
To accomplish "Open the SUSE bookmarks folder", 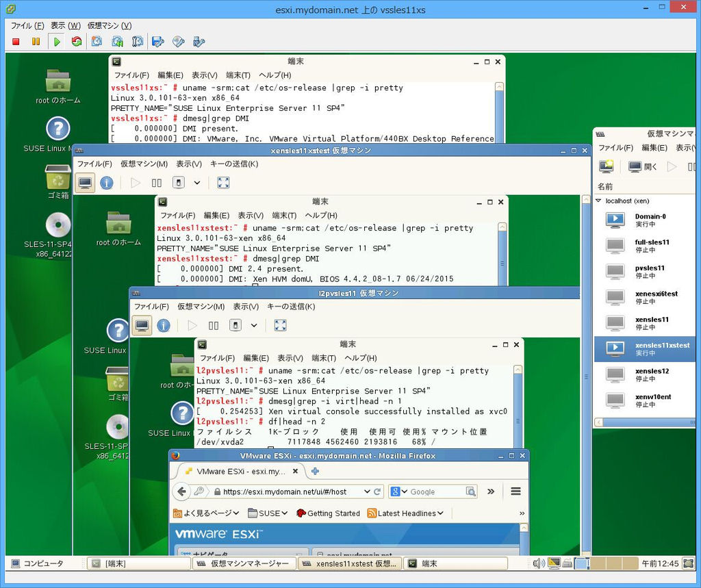I will point(268,513).
